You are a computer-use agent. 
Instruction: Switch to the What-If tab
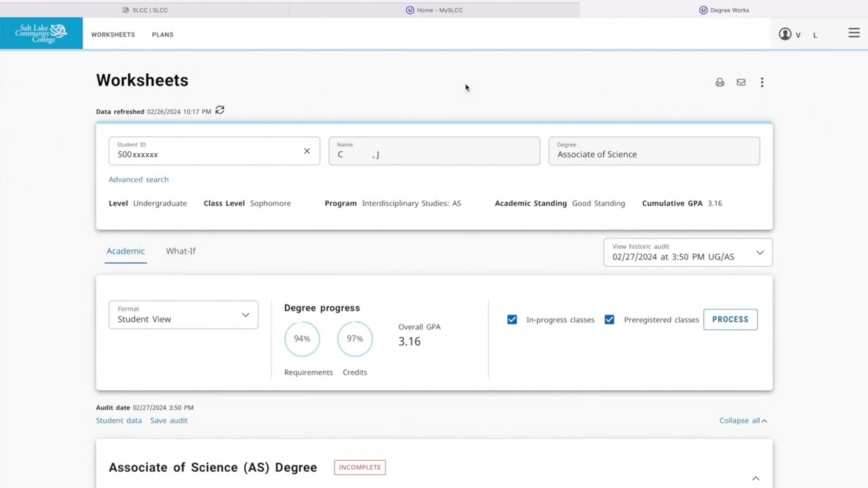point(180,251)
